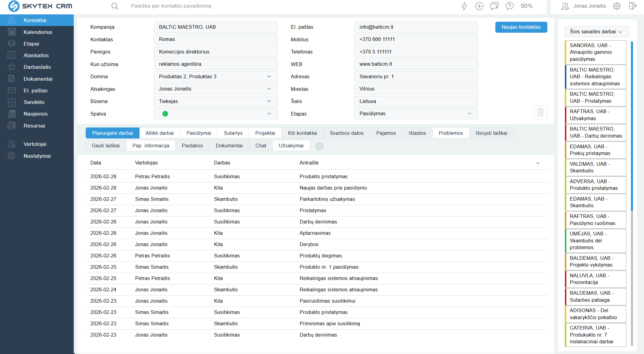
Task: Click the Resursai database sidebar icon
Action: 12,125
